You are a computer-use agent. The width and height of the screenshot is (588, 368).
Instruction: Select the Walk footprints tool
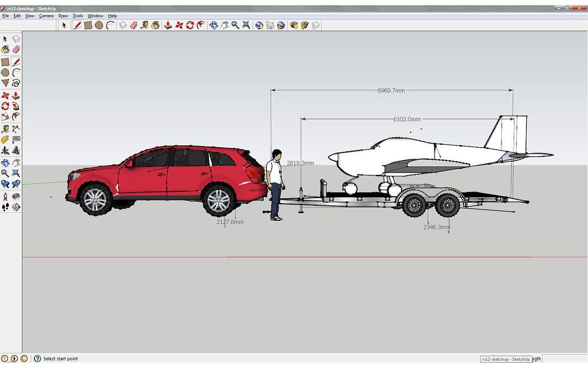pos(5,207)
